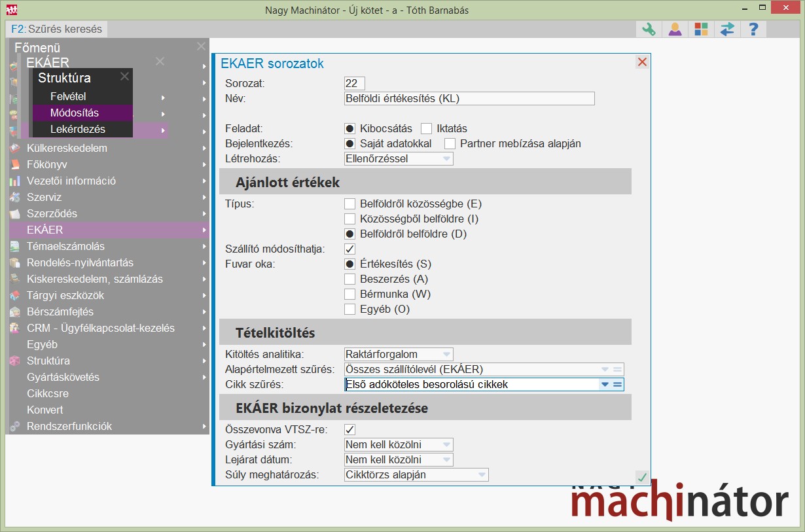Screen dimensions: 805x532
Task: Open the Cikk szűrés dropdown arrow
Action: (x=605, y=385)
